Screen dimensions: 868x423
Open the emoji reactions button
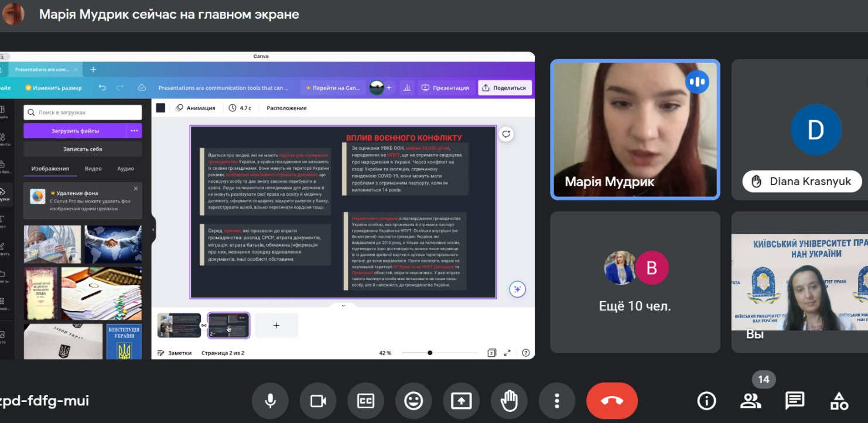point(414,401)
